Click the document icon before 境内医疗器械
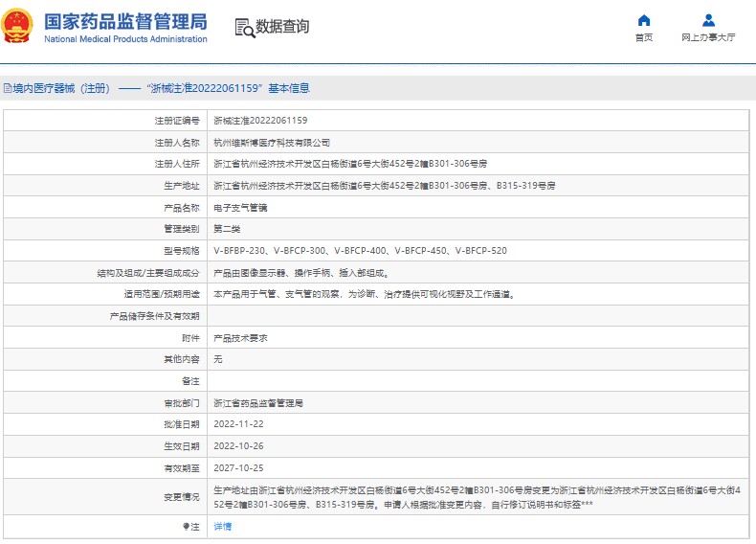 click(7, 88)
